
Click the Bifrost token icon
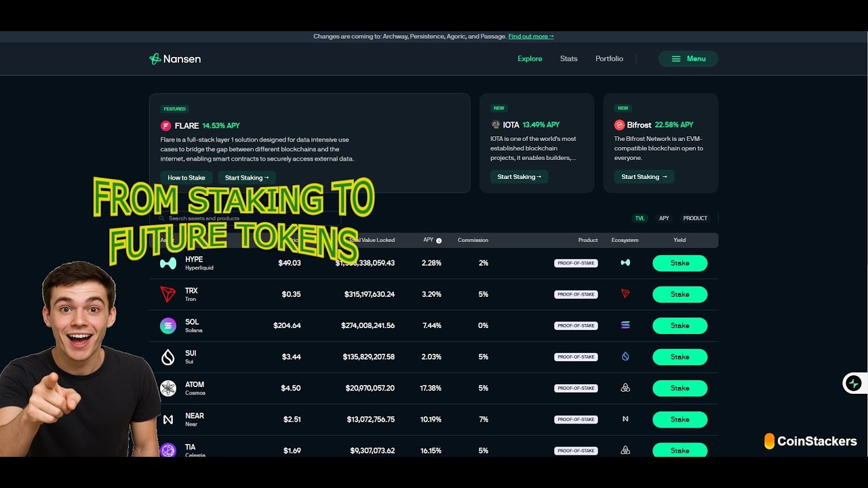[x=619, y=125]
